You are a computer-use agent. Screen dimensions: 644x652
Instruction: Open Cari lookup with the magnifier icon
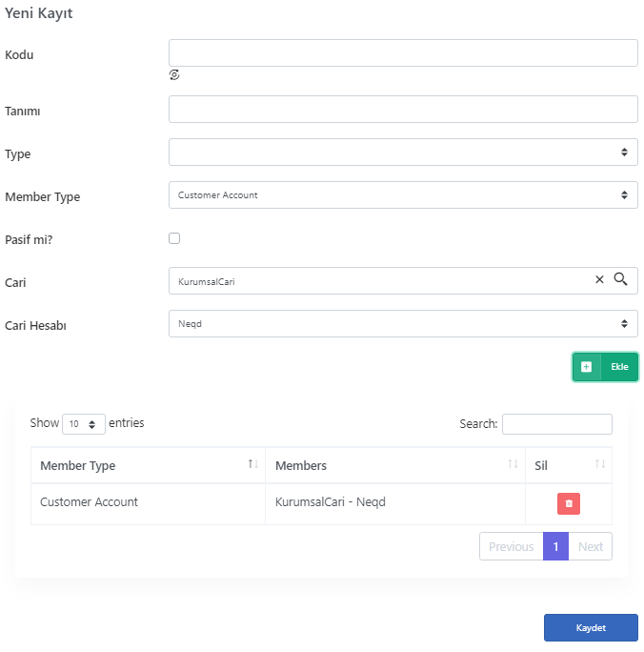621,279
